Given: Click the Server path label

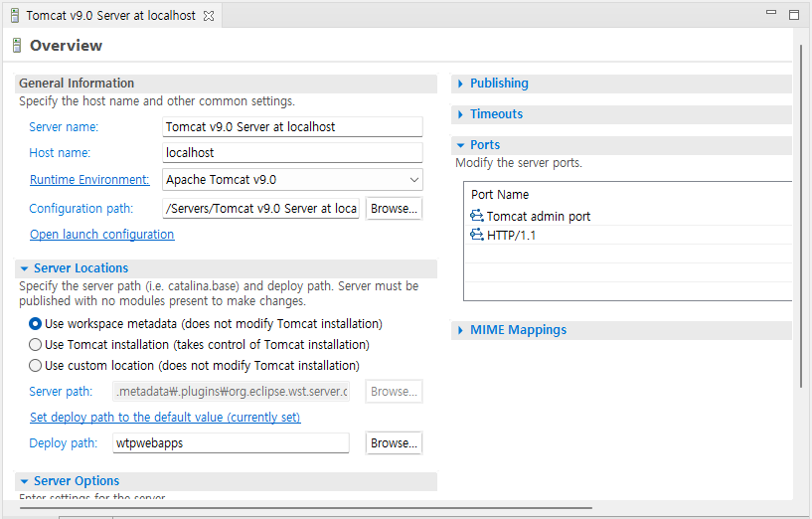Looking at the screenshot, I should 61,392.
